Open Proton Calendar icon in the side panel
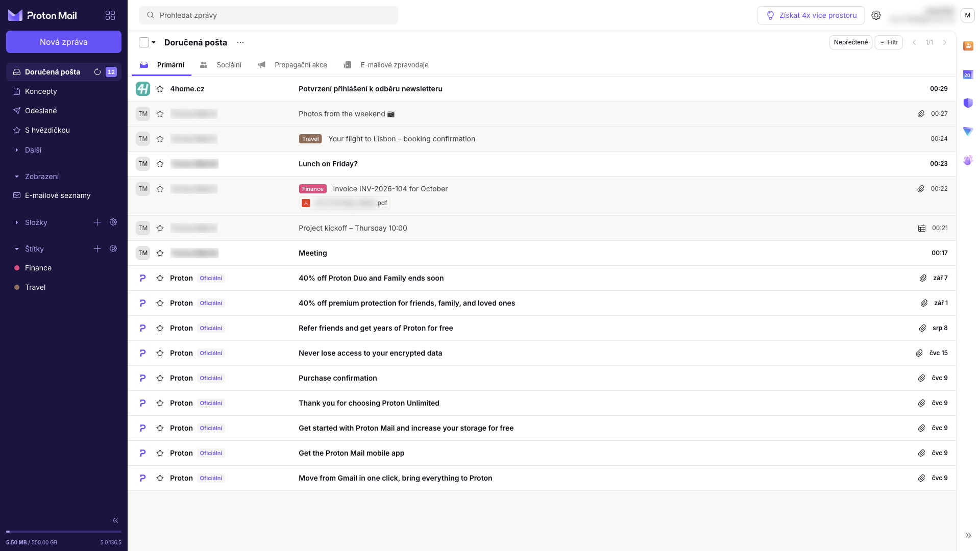This screenshot has width=980, height=551. [x=968, y=74]
